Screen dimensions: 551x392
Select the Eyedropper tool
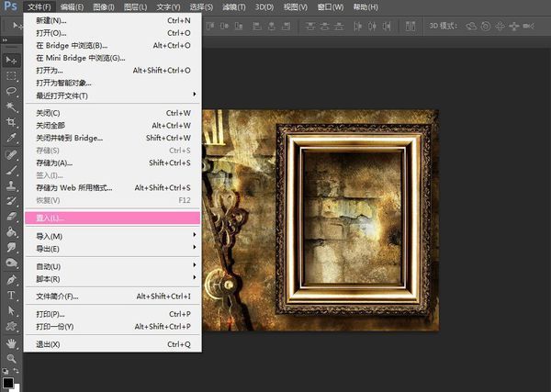click(11, 138)
